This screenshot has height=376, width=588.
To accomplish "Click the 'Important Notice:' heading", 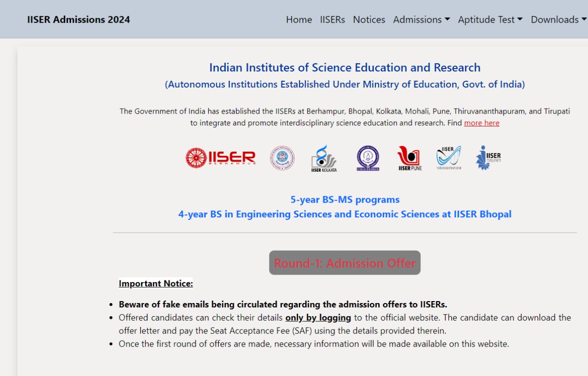I will (x=156, y=283).
